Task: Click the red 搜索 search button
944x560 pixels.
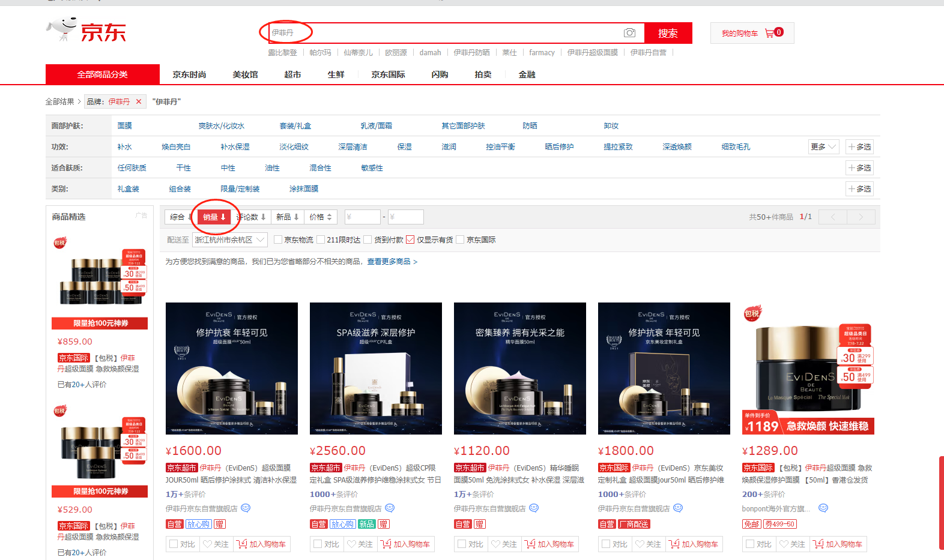Action: pyautogui.click(x=668, y=33)
